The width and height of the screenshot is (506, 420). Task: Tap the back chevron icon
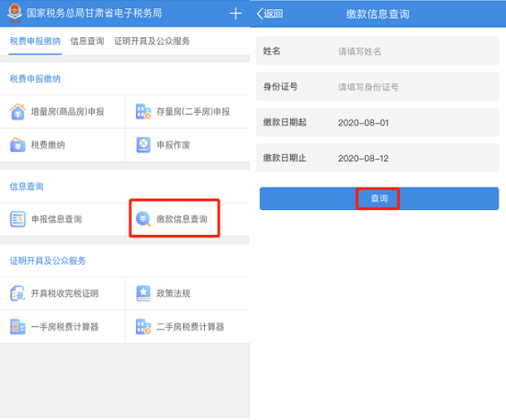pos(260,13)
